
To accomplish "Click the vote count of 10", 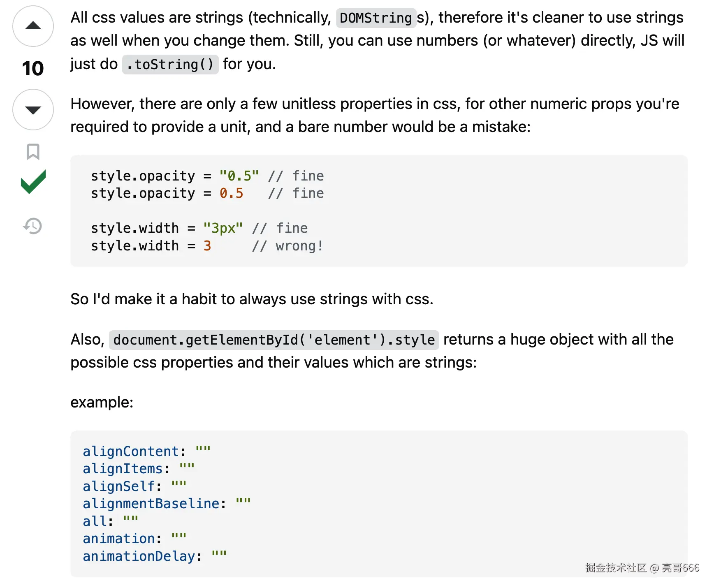I will coord(33,68).
